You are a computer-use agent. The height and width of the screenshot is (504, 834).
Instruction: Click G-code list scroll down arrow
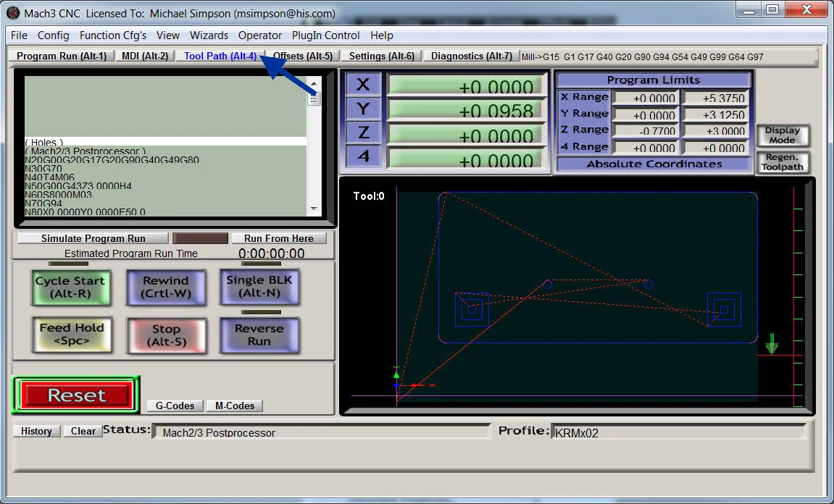314,209
